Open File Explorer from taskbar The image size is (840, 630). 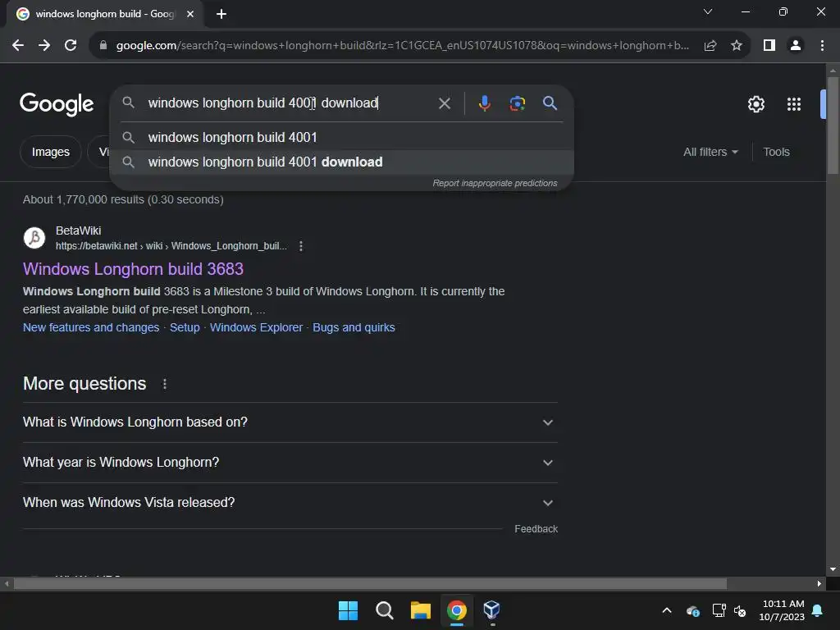(x=421, y=610)
